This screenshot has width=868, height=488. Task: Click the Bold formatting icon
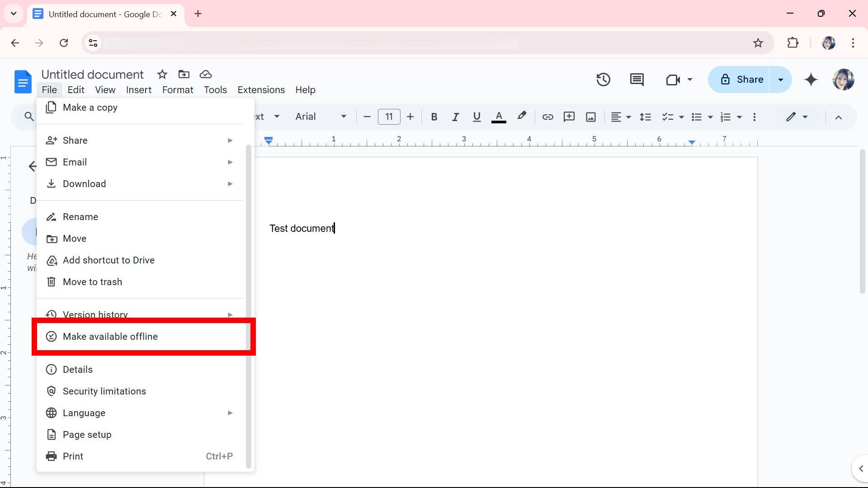(x=434, y=117)
